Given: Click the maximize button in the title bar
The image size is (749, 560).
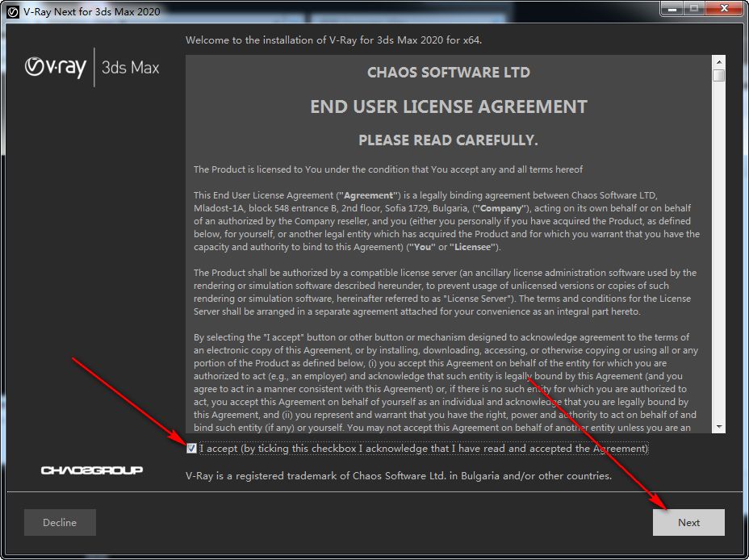Looking at the screenshot, I should coord(693,9).
